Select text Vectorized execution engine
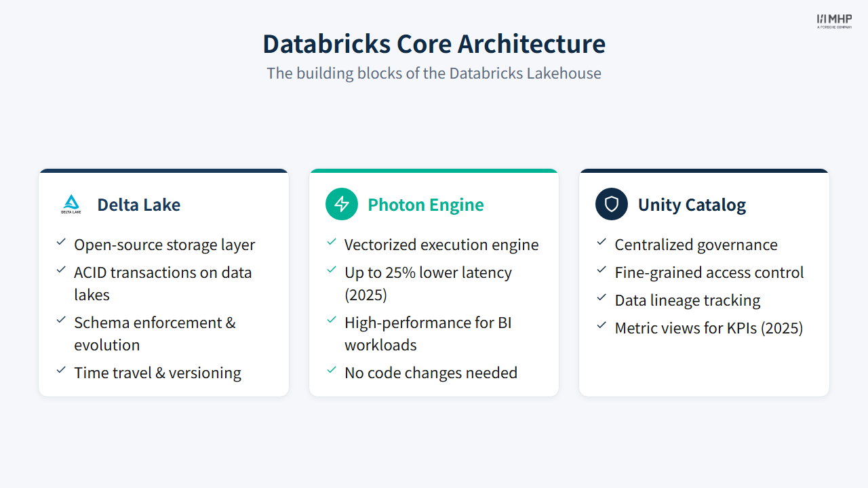Image resolution: width=868 pixels, height=488 pixels. coord(441,245)
